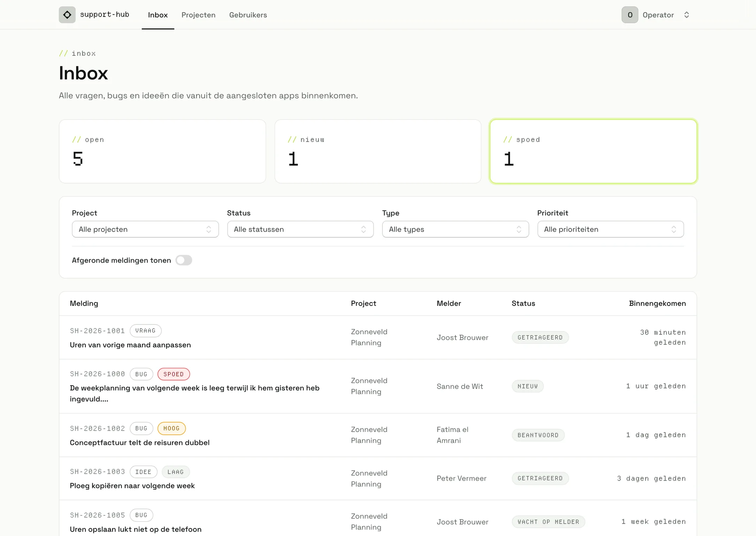The width and height of the screenshot is (756, 536).
Task: Click the SPOED priority badge
Action: [174, 374]
